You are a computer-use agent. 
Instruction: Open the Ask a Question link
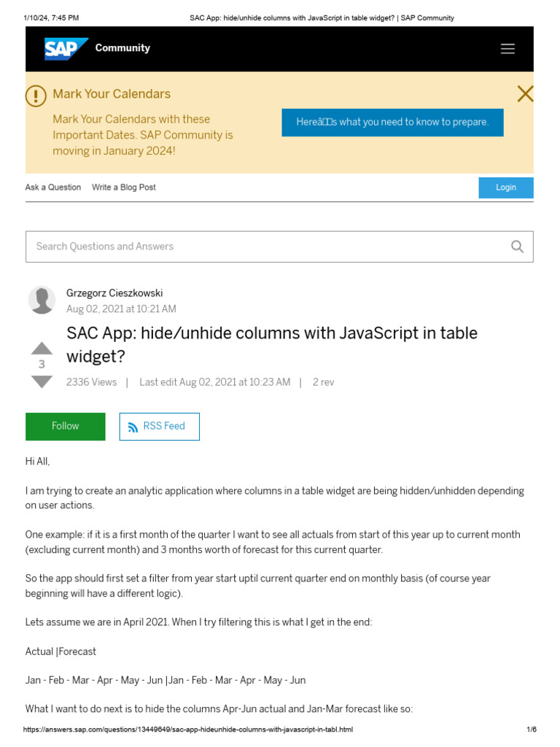pos(53,187)
